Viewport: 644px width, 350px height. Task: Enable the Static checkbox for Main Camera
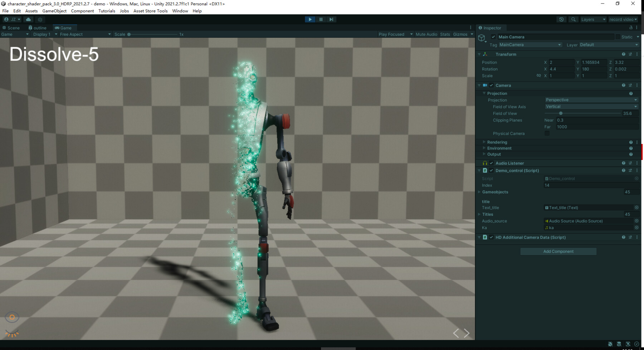tap(618, 37)
